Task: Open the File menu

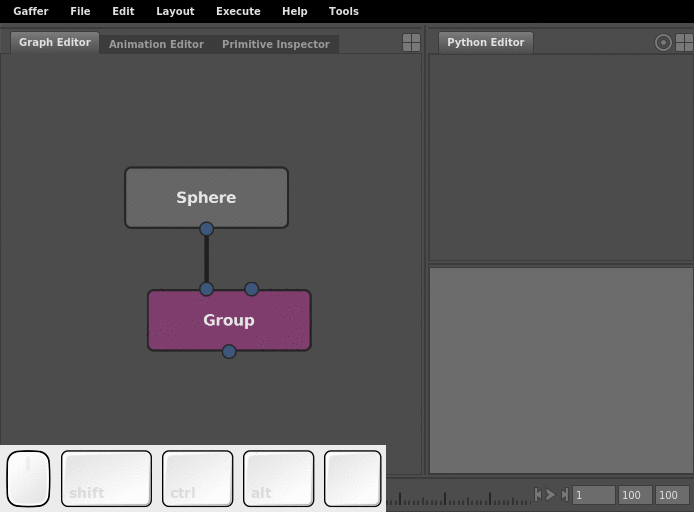Action: coord(80,11)
